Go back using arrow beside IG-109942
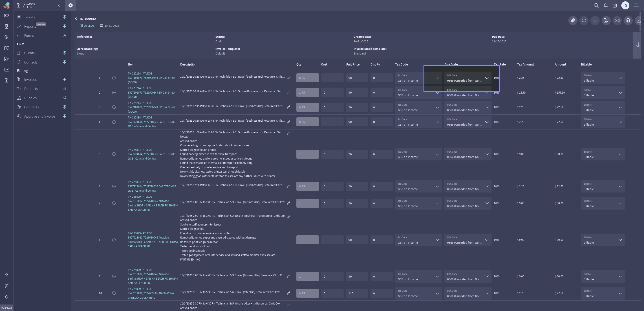 pyautogui.click(x=76, y=18)
